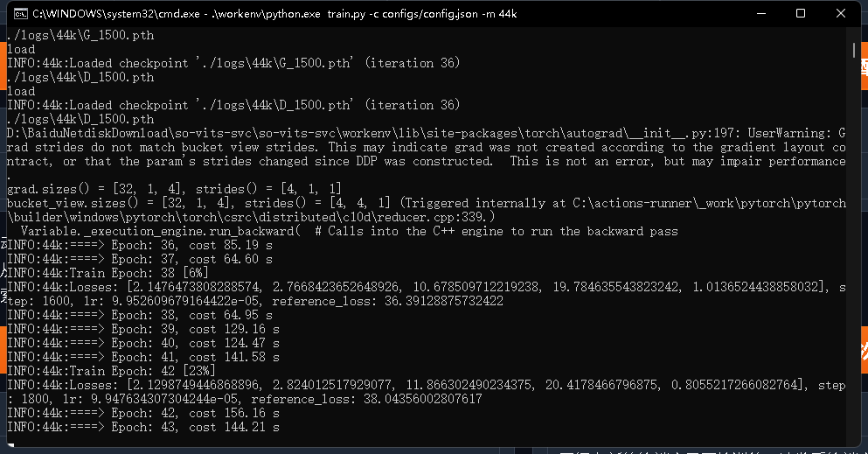Click the vertical scrollbar thumb
Screen dimensions: 868x454
point(854,50)
